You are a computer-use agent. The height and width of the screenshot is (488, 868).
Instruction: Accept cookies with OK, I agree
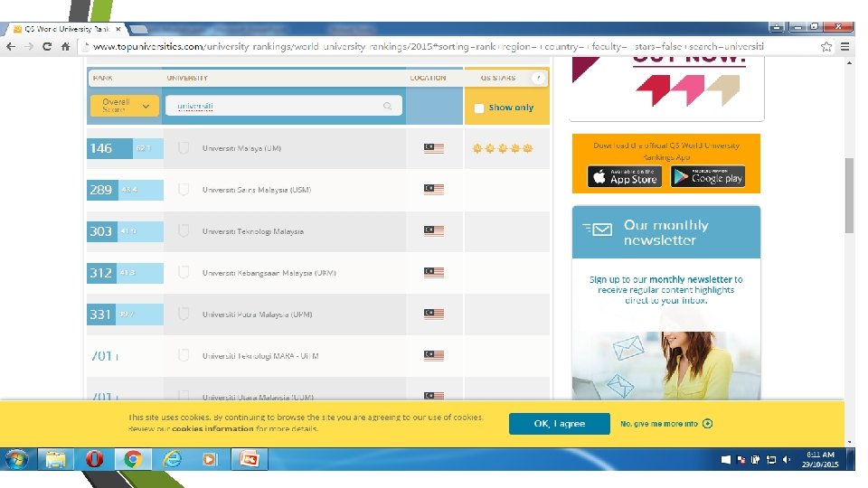tap(559, 424)
